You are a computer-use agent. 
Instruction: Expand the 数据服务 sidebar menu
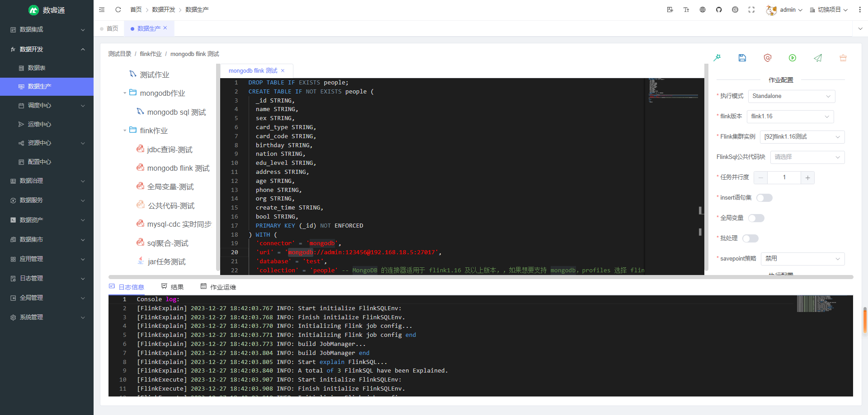coord(47,200)
